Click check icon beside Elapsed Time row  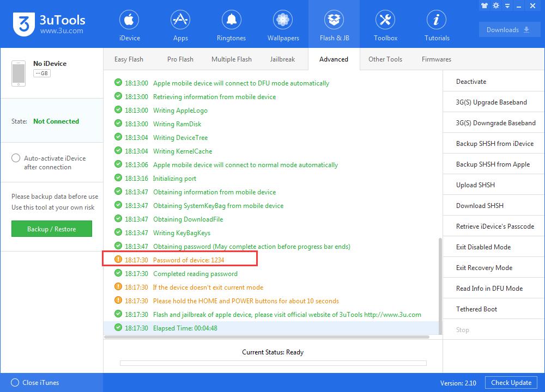118,327
